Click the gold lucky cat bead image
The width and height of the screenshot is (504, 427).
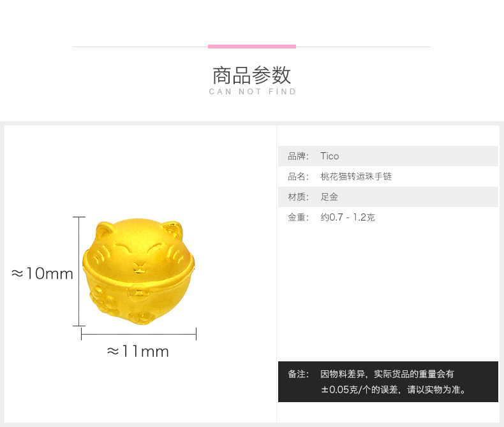pyautogui.click(x=138, y=271)
